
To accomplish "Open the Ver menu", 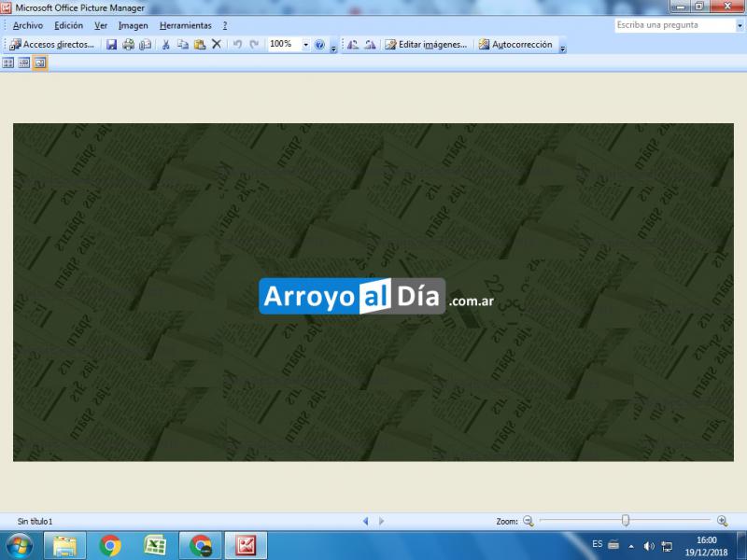I will 101,26.
